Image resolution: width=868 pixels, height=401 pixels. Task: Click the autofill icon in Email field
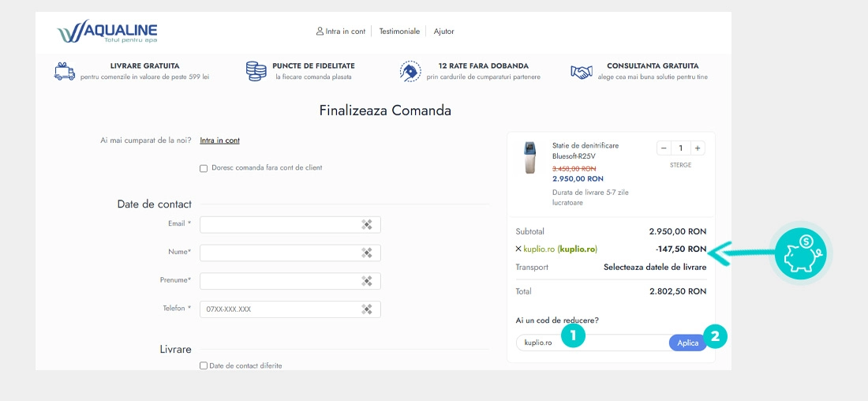[366, 224]
